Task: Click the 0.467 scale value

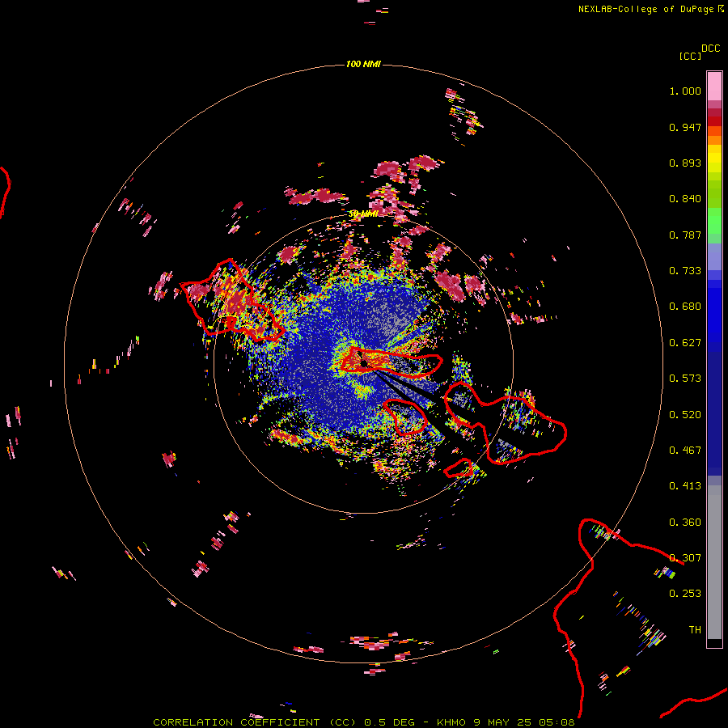Action: [685, 451]
